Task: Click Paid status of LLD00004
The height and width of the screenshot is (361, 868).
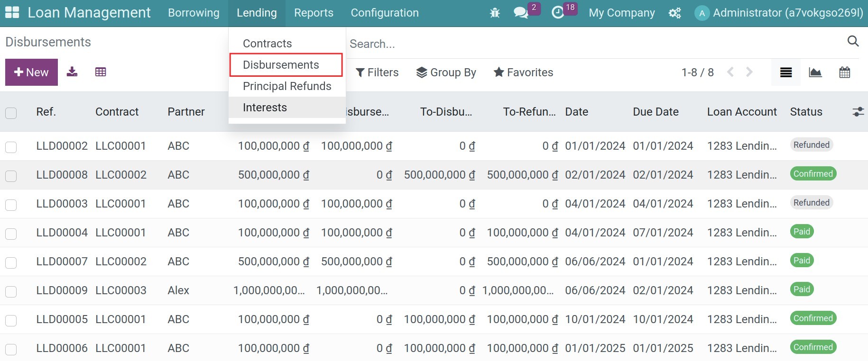Action: [802, 232]
